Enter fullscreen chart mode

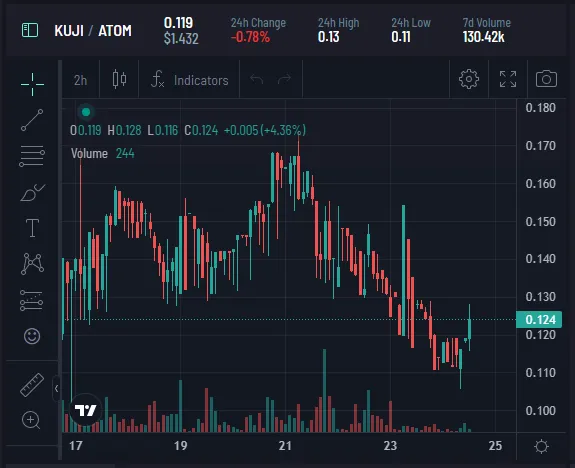tap(508, 79)
